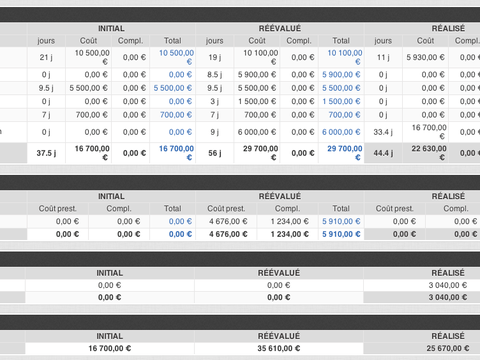This screenshot has width=480, height=360.
Task: Select the 56 j réévalué days total
Action: click(215, 153)
